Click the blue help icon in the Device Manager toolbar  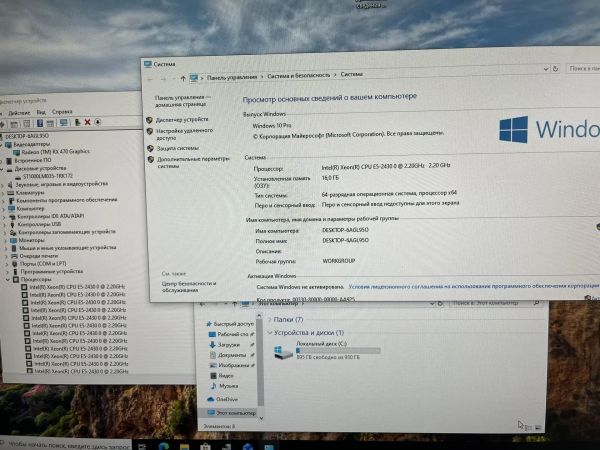click(40, 123)
